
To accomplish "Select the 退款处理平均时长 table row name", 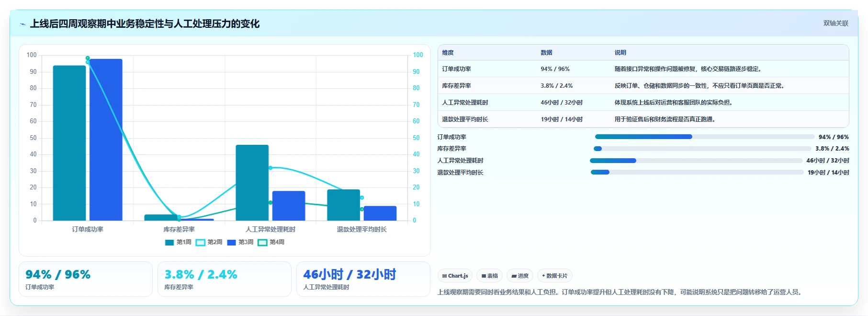I will coord(465,119).
